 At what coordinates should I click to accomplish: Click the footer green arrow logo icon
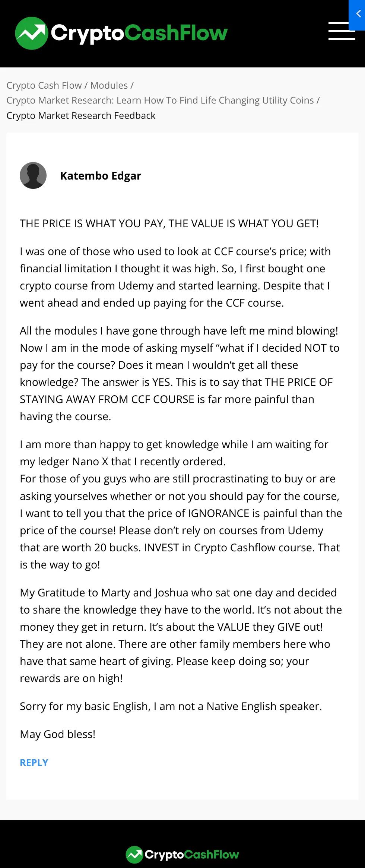click(x=134, y=855)
